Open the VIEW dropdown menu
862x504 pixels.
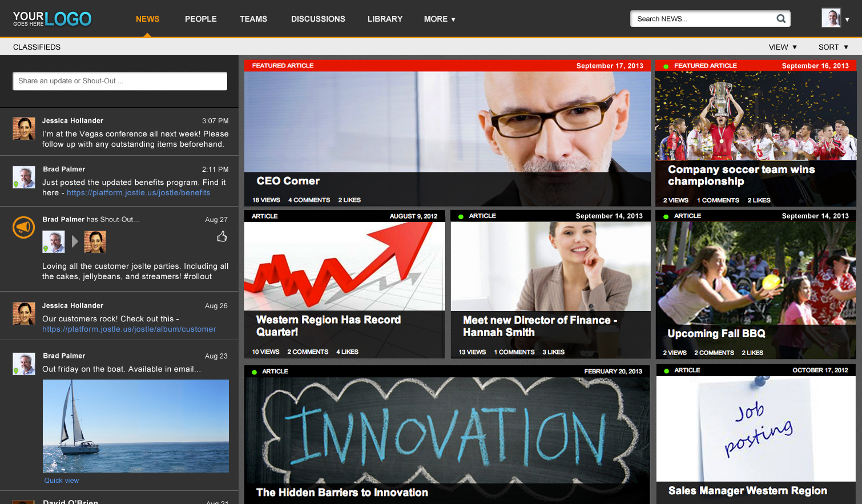point(782,47)
